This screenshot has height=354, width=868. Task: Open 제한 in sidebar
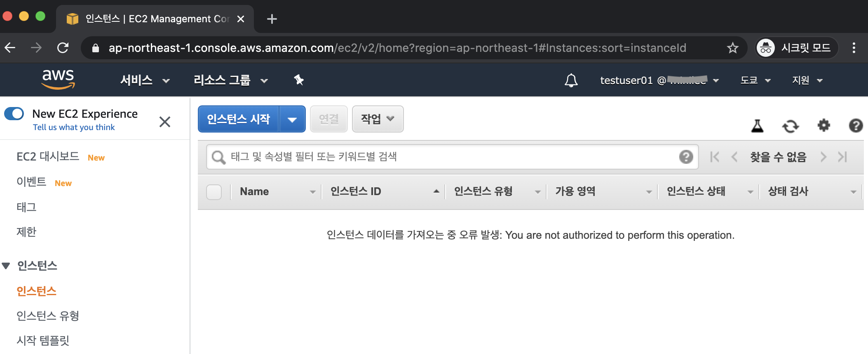click(26, 232)
